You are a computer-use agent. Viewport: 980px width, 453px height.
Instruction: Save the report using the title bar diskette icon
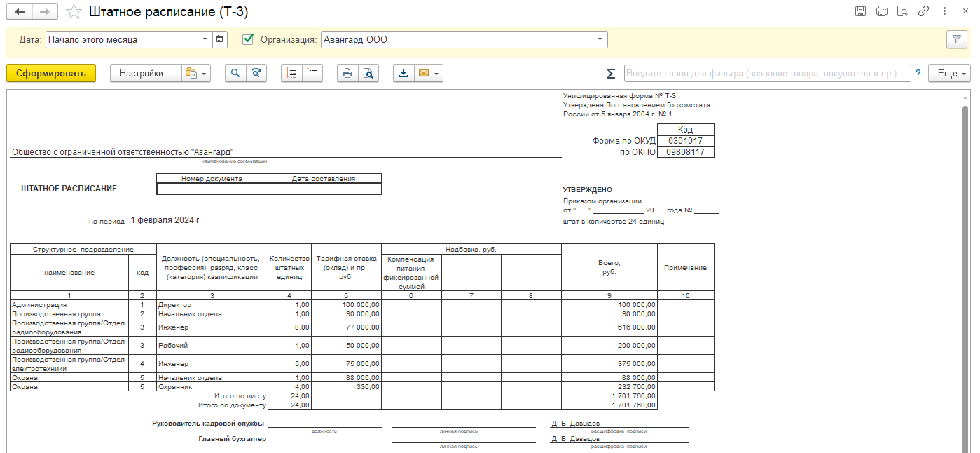(860, 11)
